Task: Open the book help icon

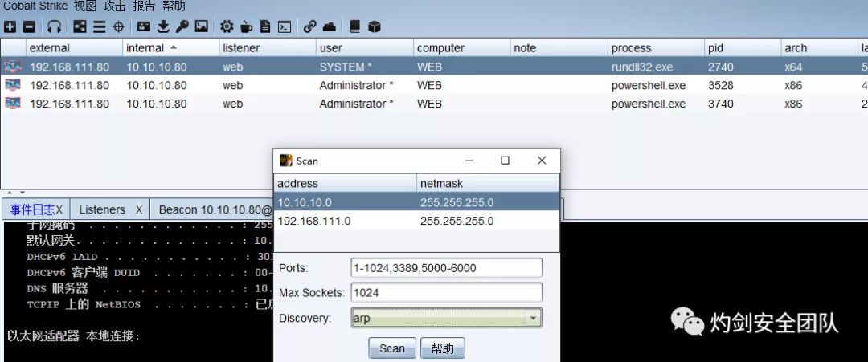Action: 355,26
